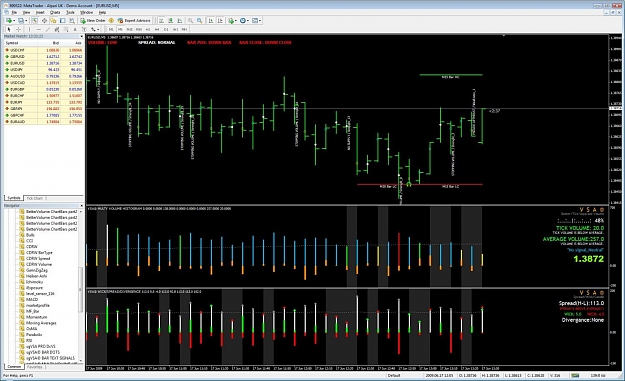Open the File menu

tap(14, 12)
